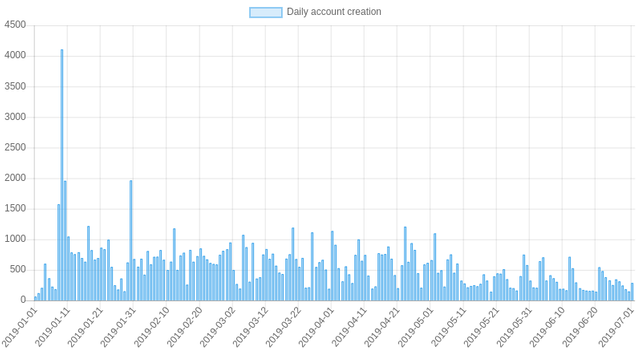Image resolution: width=640 pixels, height=361 pixels.
Task: Click the x-axis date 2019-03-12
Action: coord(251,327)
